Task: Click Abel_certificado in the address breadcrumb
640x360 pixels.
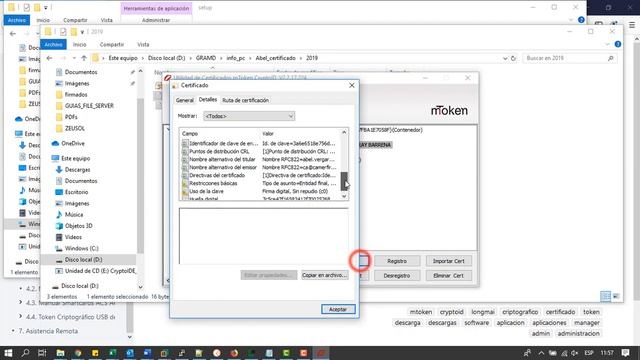Action: click(276, 58)
